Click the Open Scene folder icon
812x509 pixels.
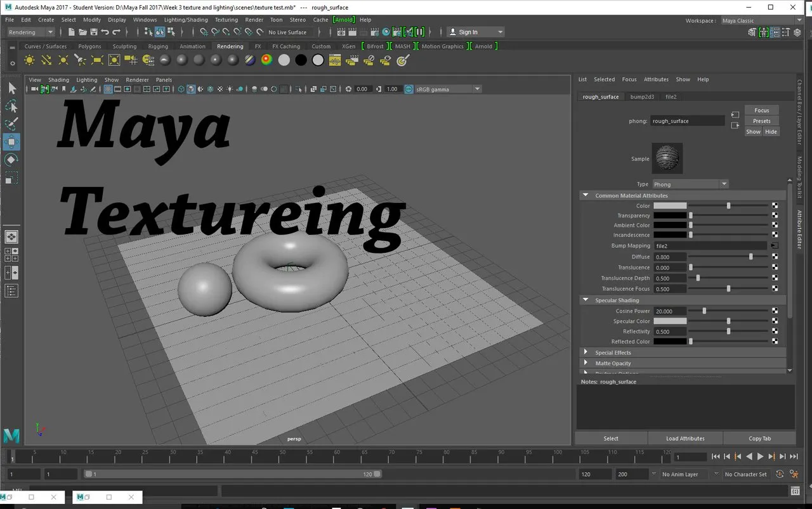82,32
